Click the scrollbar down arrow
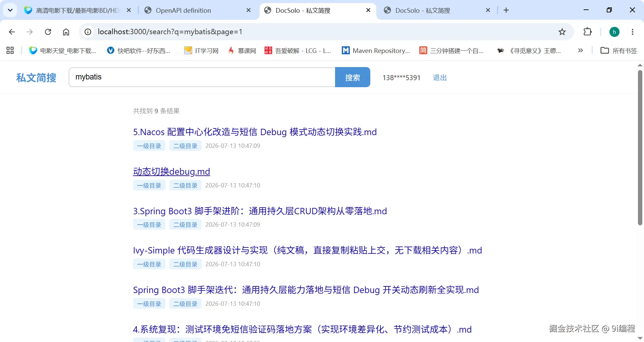 [x=640, y=338]
